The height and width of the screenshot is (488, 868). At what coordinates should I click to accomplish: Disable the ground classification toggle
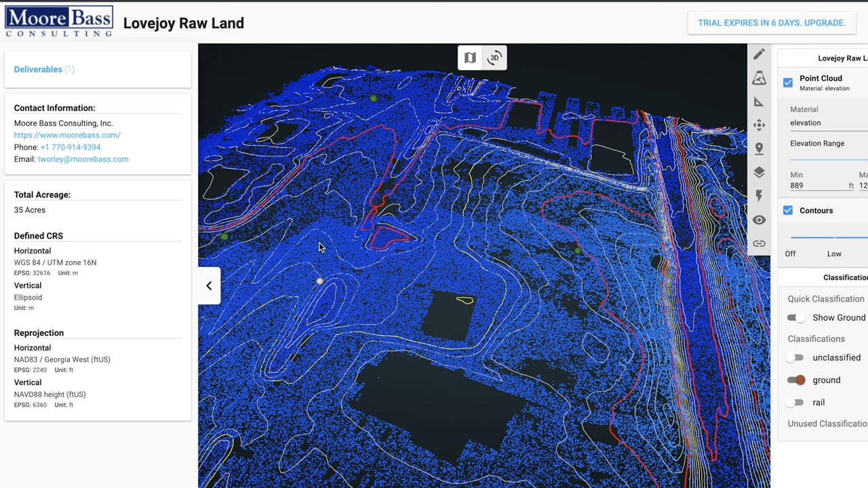click(796, 380)
